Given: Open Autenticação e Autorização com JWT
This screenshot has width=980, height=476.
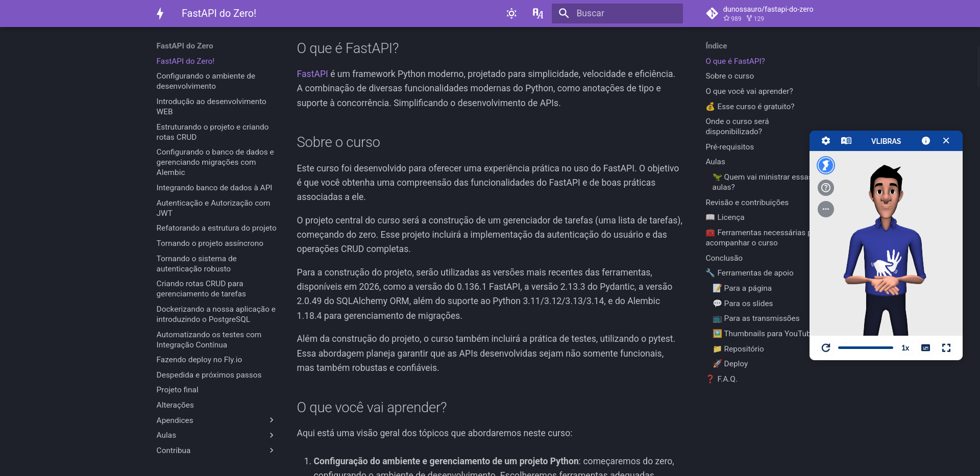Looking at the screenshot, I should (213, 208).
